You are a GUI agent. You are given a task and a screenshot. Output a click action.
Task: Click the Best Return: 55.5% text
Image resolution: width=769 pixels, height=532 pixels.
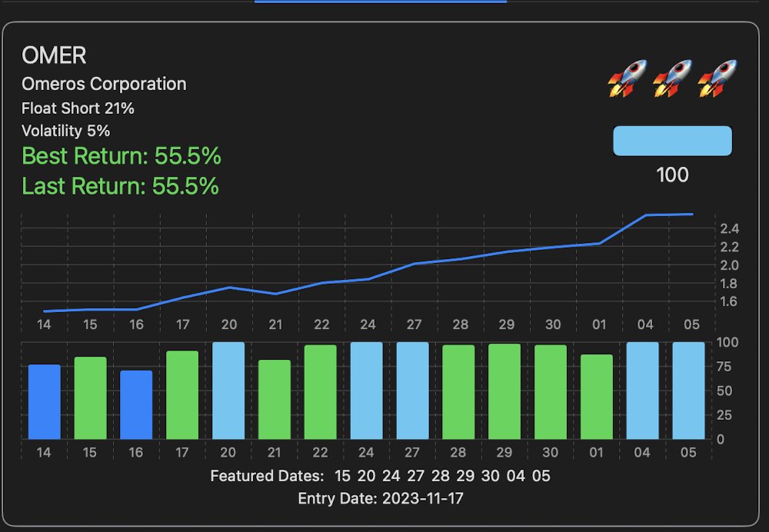[x=122, y=156]
